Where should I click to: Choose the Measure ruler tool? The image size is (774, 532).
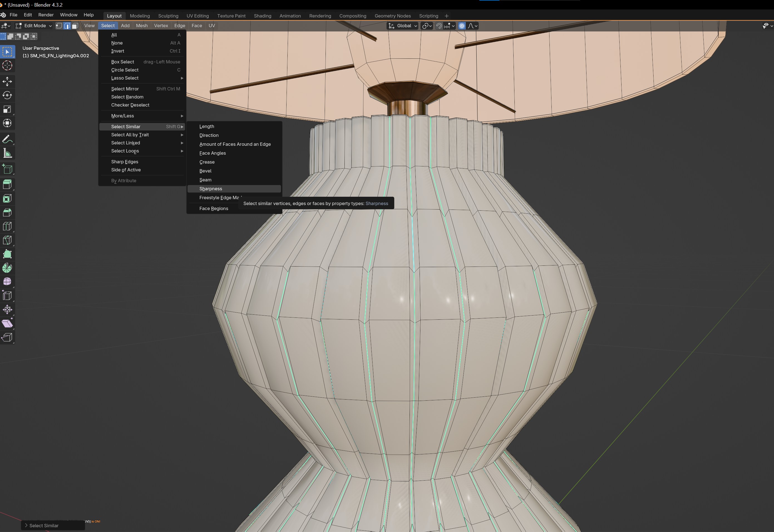[7, 153]
